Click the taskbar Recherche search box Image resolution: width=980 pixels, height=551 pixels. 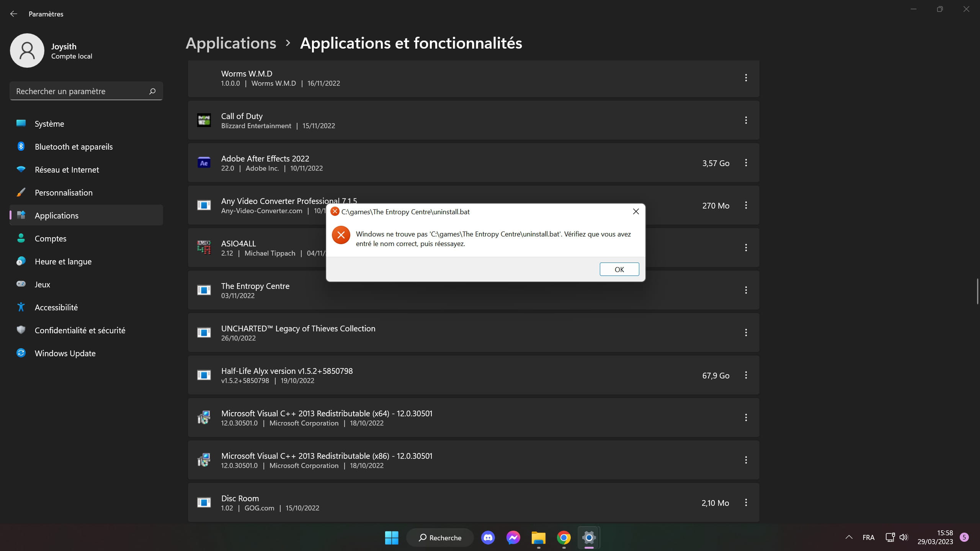440,538
